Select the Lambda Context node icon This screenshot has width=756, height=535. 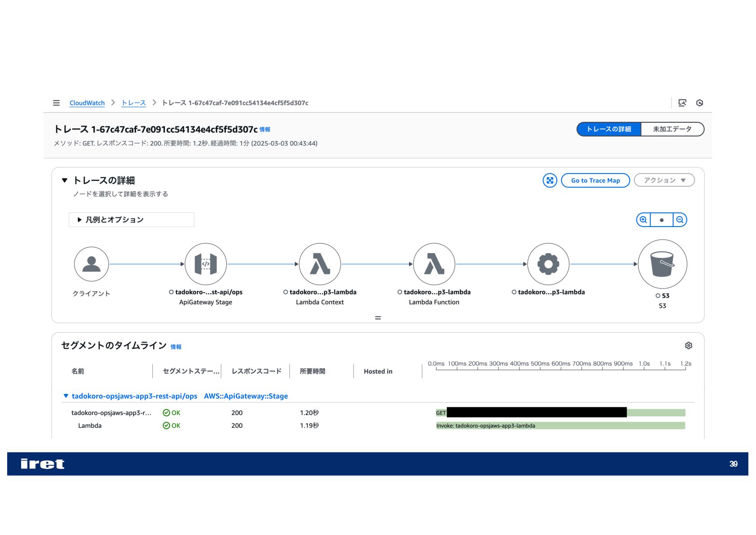tap(320, 264)
